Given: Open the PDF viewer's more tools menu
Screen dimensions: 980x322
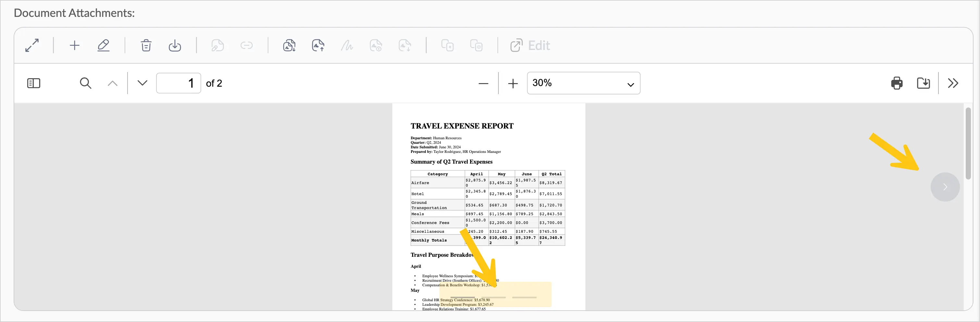Looking at the screenshot, I should point(953,83).
